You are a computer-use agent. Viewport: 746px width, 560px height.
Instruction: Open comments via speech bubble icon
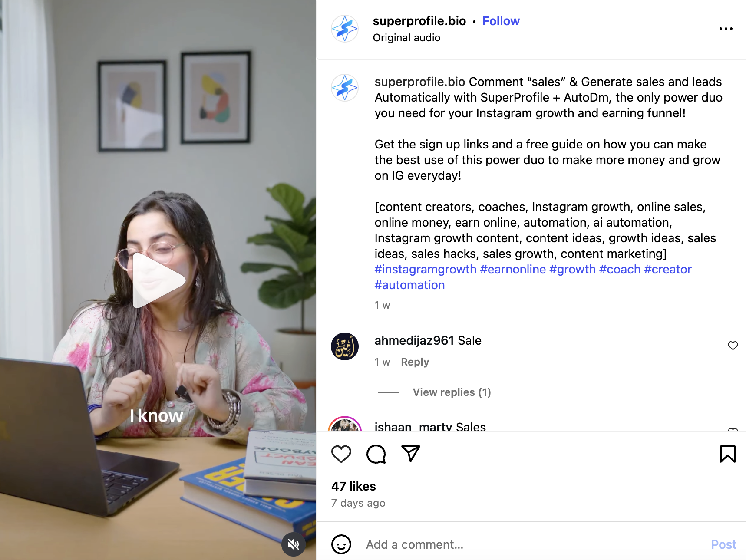point(376,454)
